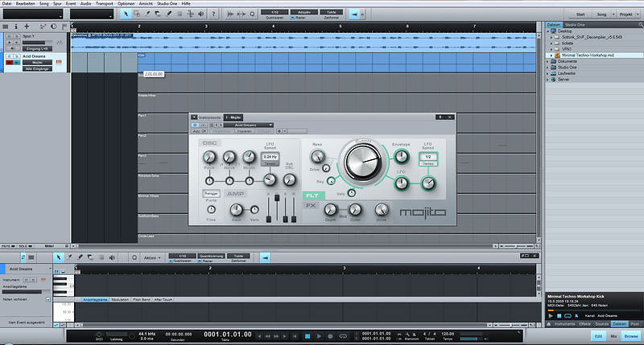Screen dimensions: 644x345
Task: Open the Transport menu
Action: click(x=105, y=3)
